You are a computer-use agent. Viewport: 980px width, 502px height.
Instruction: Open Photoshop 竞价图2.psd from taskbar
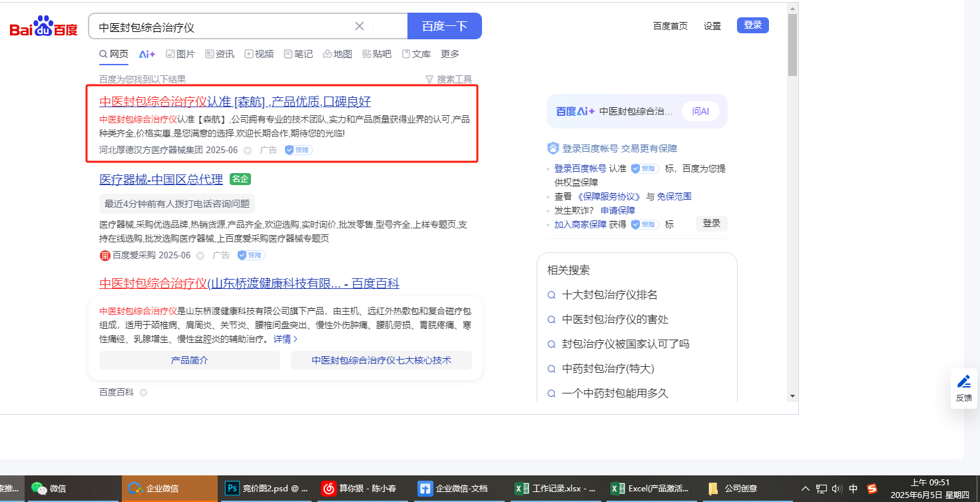tap(266, 488)
